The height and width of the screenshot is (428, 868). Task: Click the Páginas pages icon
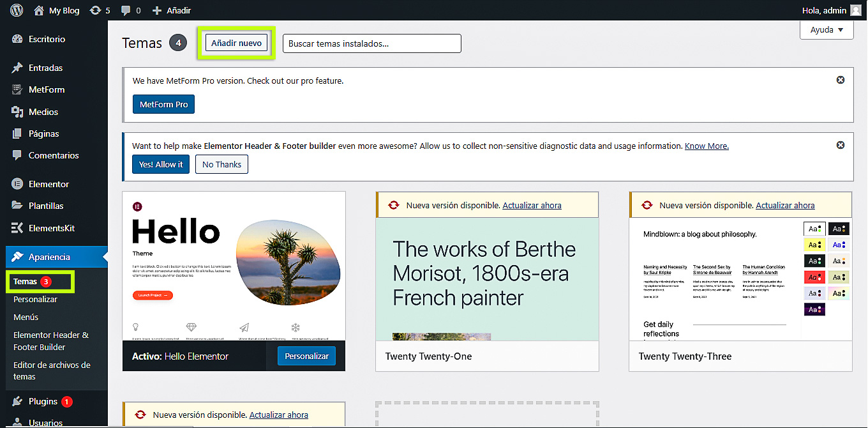17,134
